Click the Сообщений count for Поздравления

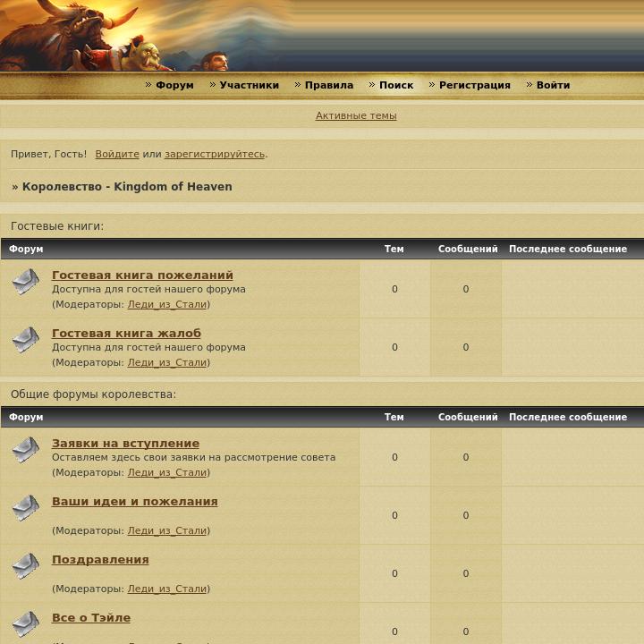466,573
